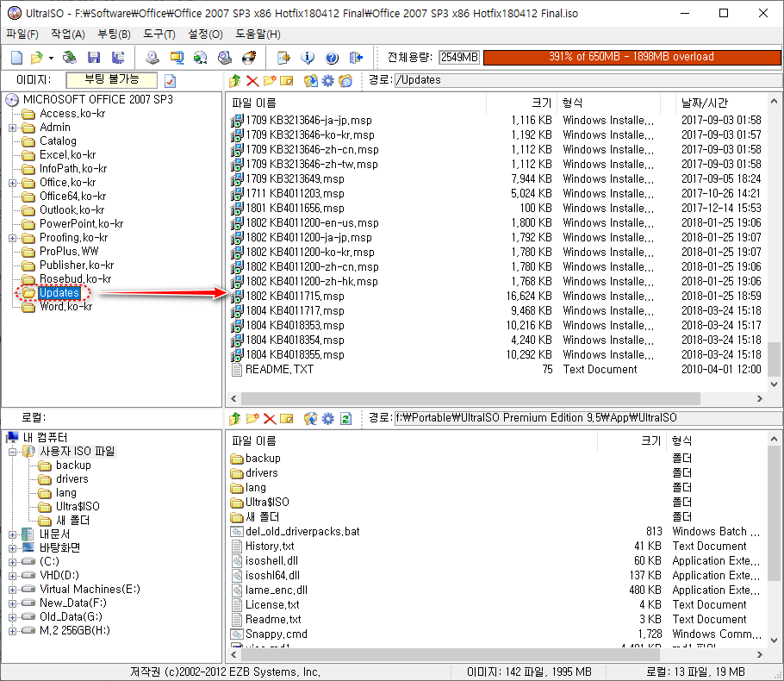784x681 pixels.
Task: Click the 형식 column header in local pane
Action: coord(716,440)
